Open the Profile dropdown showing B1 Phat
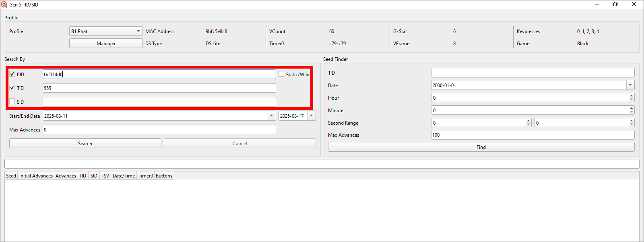 coord(106,31)
